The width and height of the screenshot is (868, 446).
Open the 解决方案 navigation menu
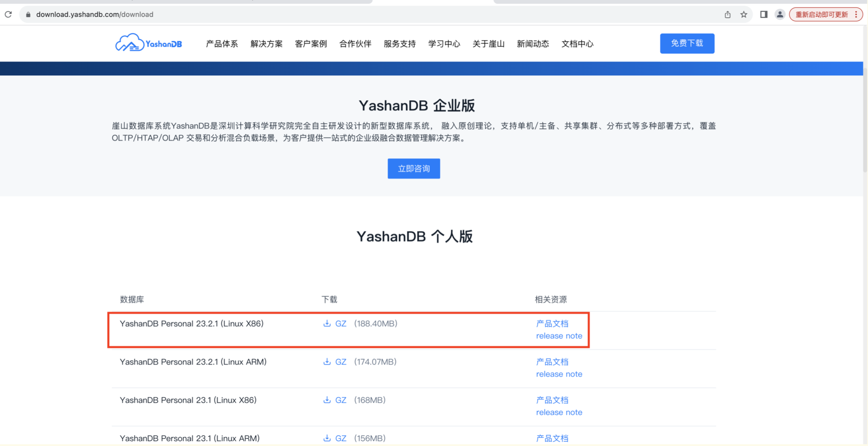click(266, 44)
